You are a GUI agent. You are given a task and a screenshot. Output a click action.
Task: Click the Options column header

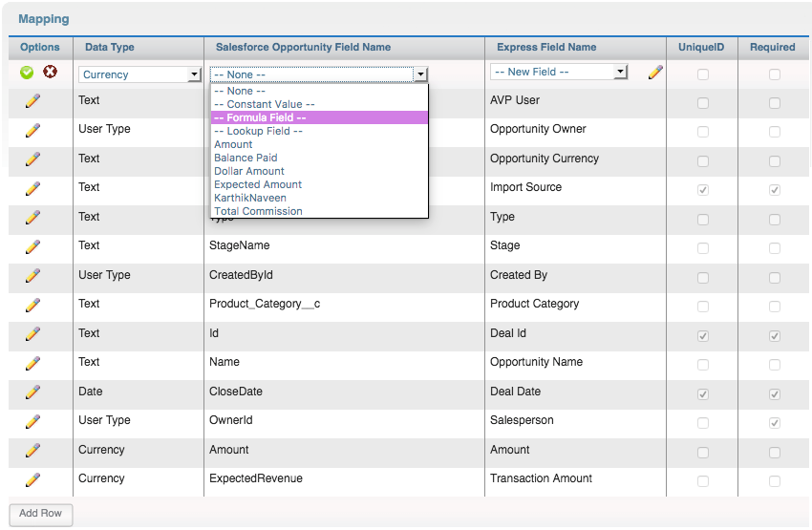click(40, 47)
